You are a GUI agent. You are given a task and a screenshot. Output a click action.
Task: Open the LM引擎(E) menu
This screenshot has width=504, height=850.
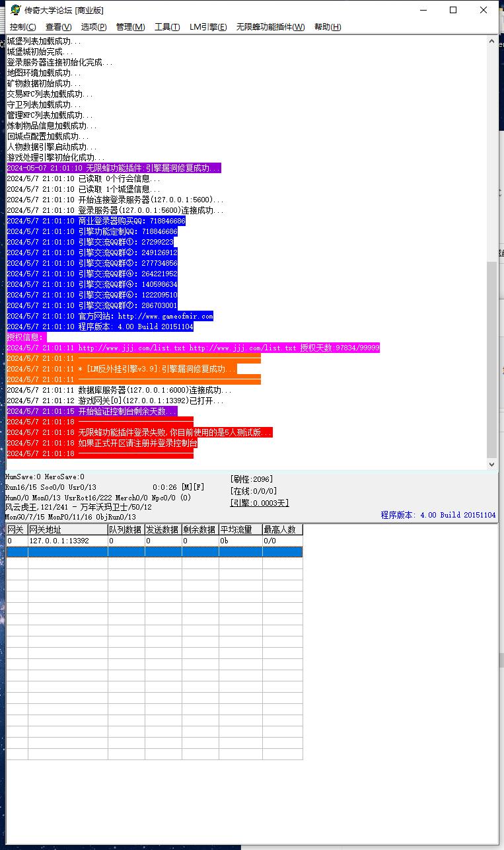pos(208,27)
